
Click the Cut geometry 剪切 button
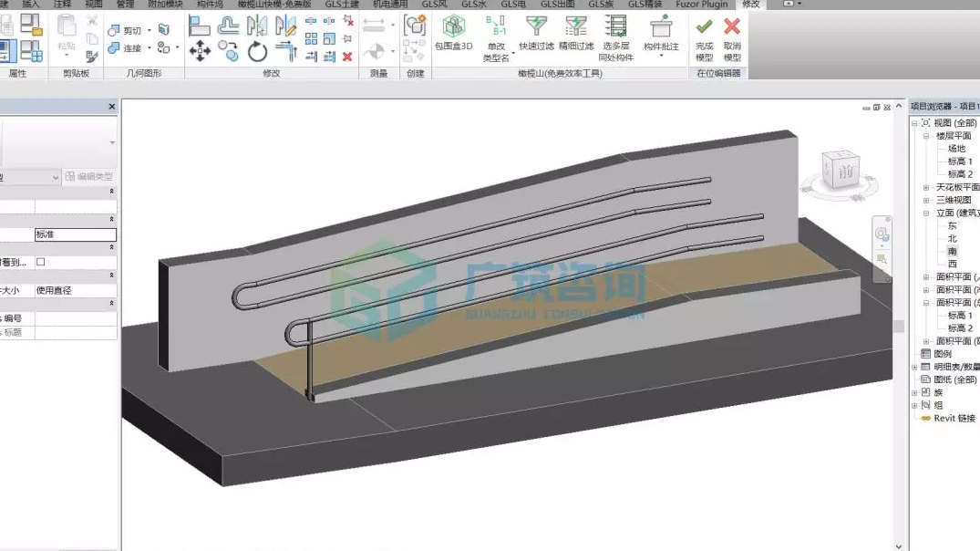point(125,30)
